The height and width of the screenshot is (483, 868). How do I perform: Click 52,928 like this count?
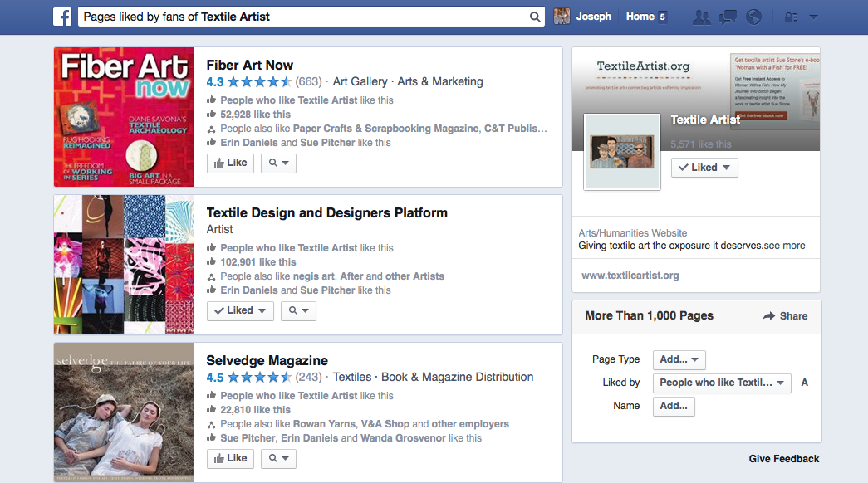click(255, 115)
